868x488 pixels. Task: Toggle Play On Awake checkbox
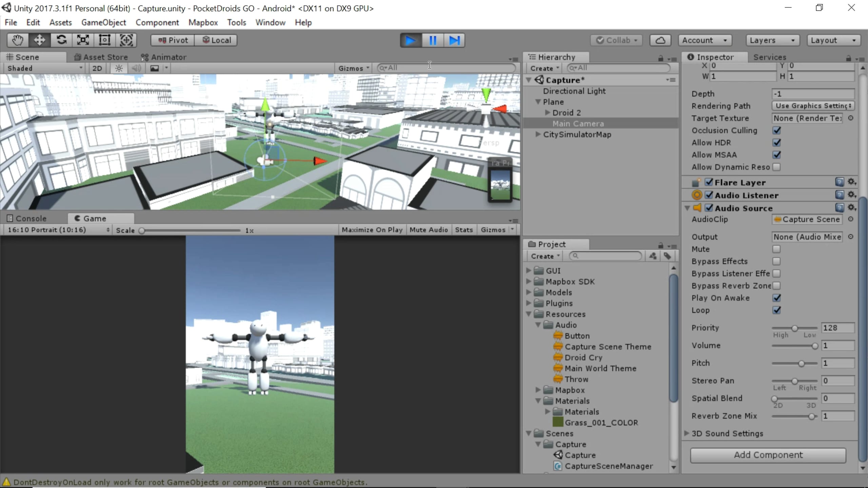pyautogui.click(x=776, y=298)
